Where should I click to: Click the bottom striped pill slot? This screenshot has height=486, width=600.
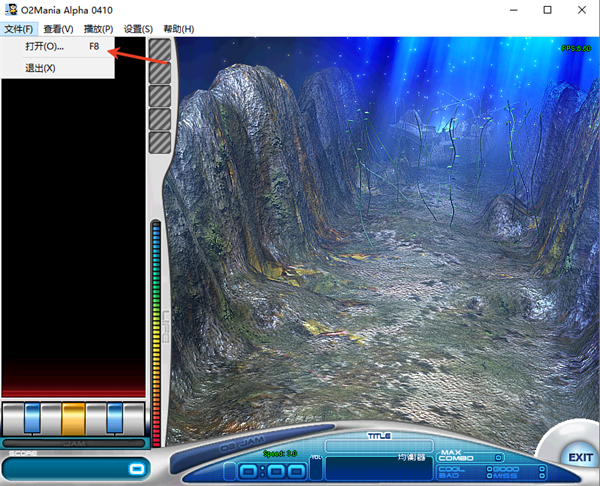tap(159, 142)
